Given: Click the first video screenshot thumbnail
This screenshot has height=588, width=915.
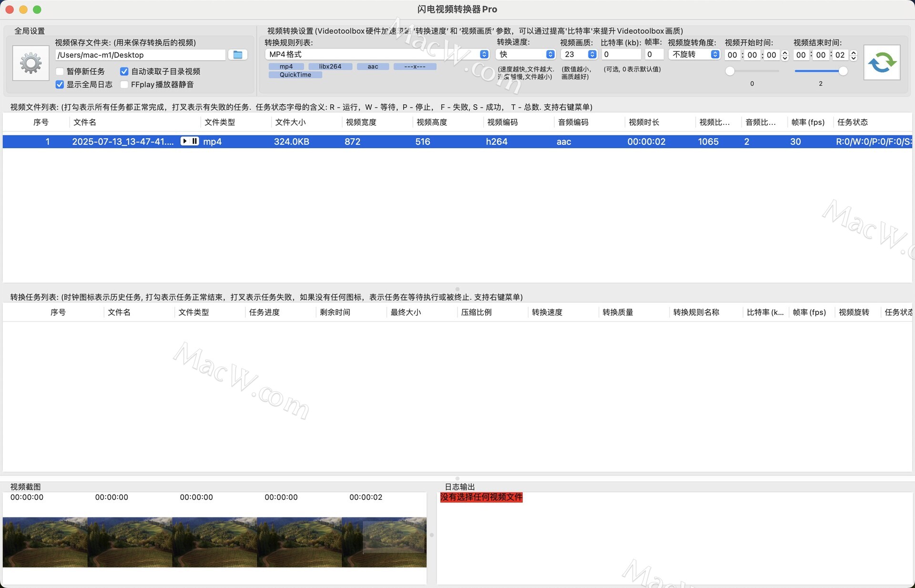Looking at the screenshot, I should (45, 542).
